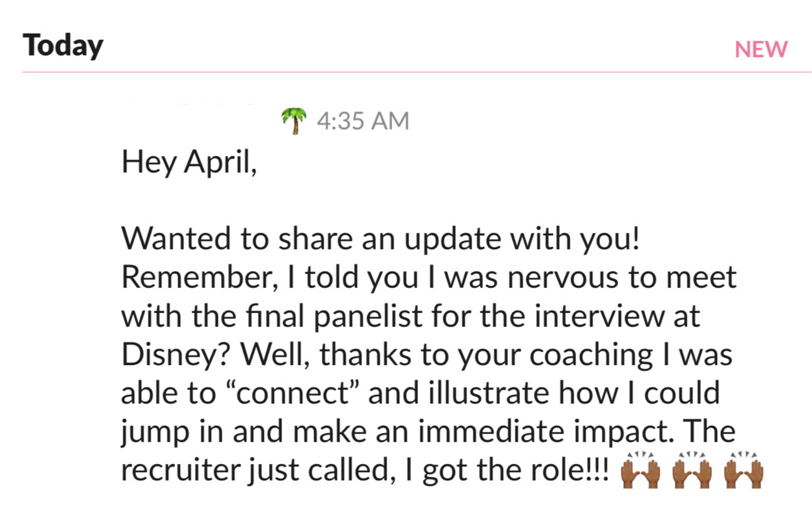Click the word "interview" in the message
The height and width of the screenshot is (522, 812).
[599, 316]
